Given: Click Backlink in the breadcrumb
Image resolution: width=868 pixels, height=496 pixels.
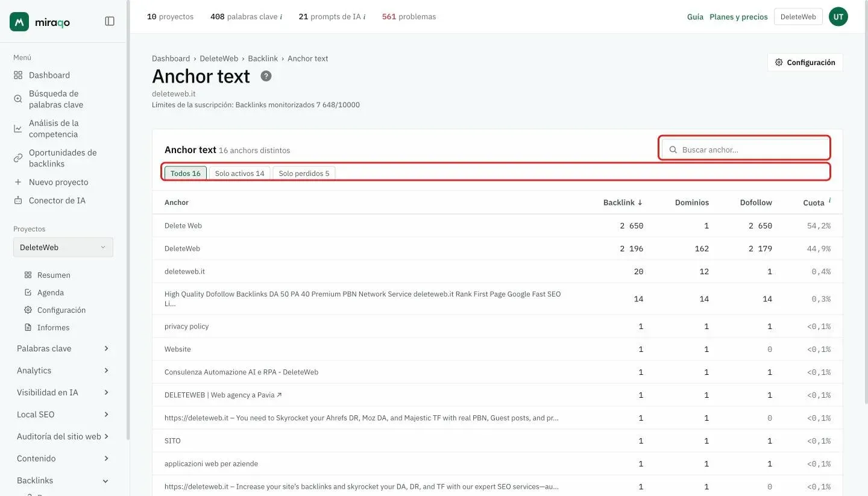Looking at the screenshot, I should click(x=263, y=58).
